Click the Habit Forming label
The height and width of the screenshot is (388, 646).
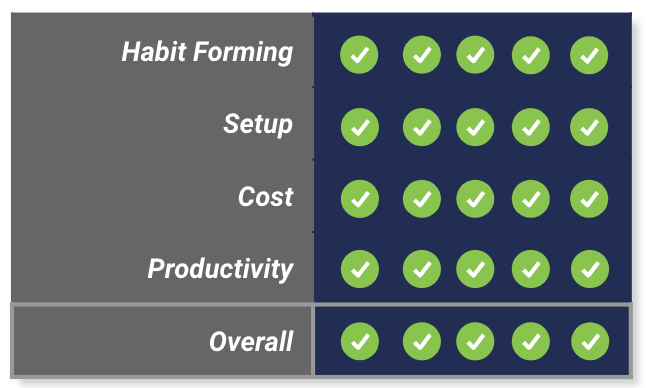point(207,52)
